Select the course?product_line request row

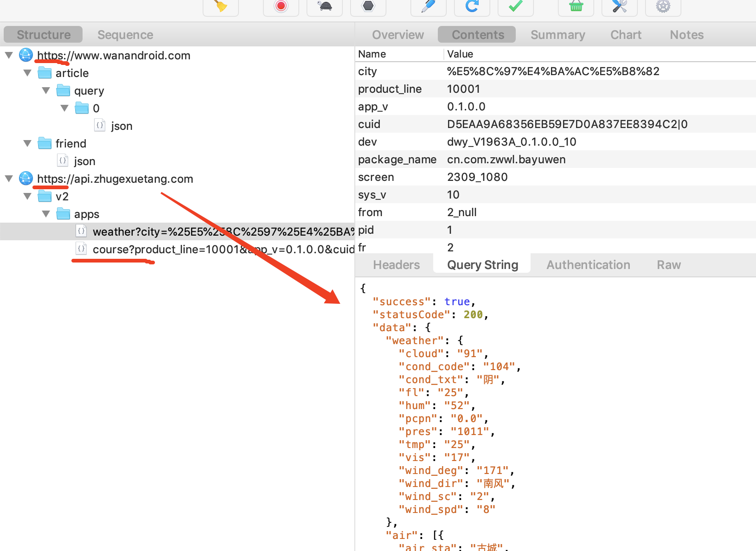(177, 249)
